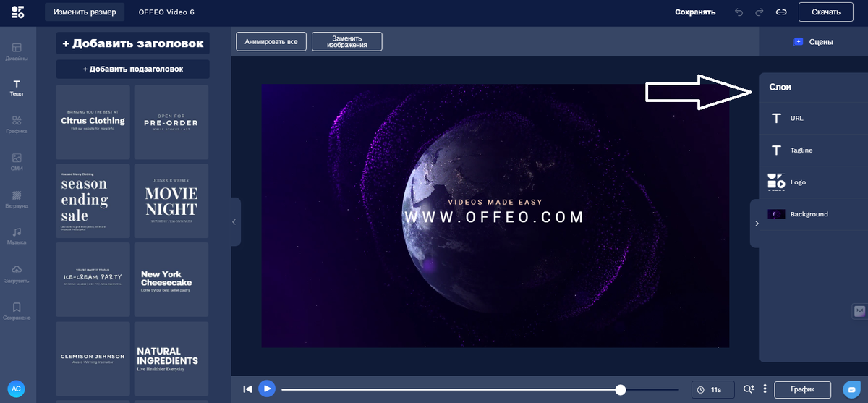Open the Загрузить upload sidebar tab
Viewport: 868px width, 403px height.
tap(17, 273)
